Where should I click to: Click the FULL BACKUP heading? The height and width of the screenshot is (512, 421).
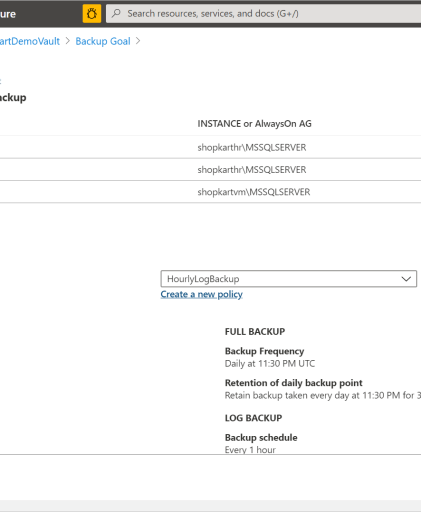click(x=255, y=332)
